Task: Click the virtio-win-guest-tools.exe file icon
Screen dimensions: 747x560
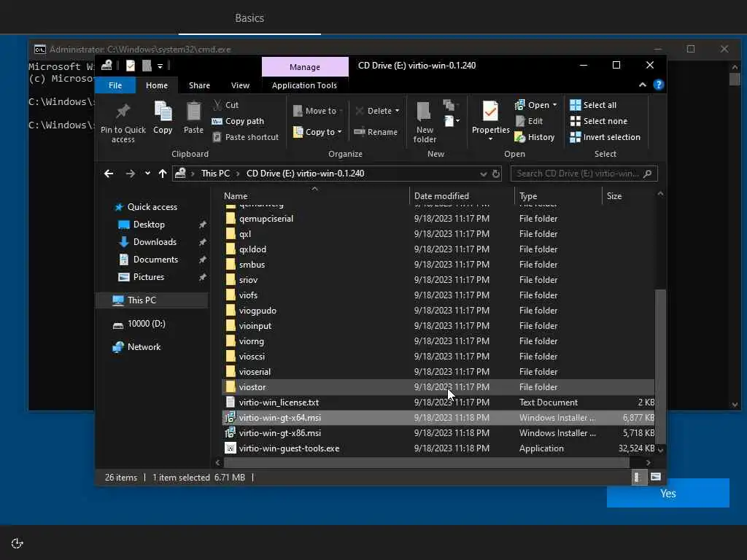Action: (230, 448)
